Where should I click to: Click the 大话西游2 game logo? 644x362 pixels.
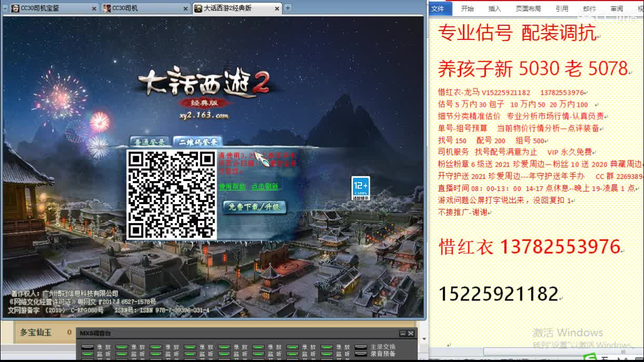coord(204,83)
